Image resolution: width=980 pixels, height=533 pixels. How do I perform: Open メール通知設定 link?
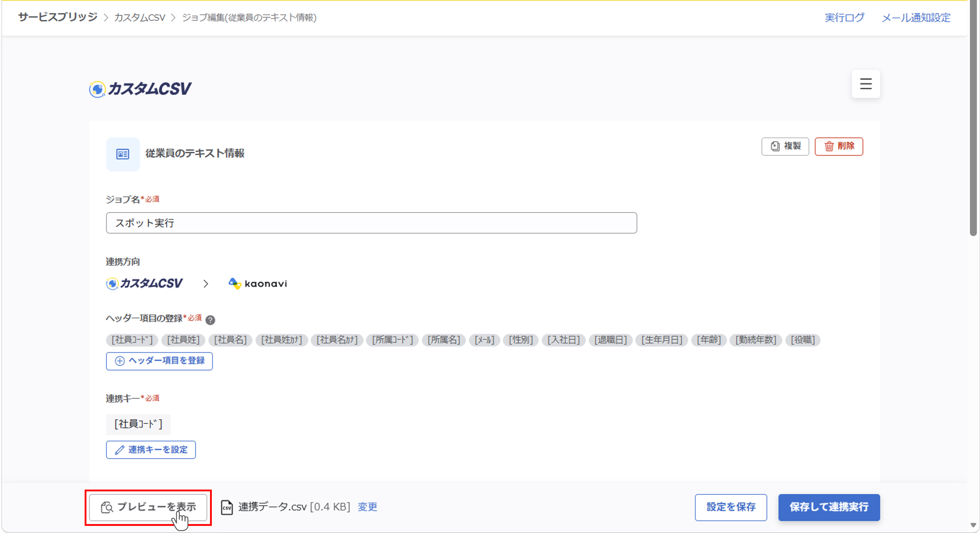(x=916, y=18)
